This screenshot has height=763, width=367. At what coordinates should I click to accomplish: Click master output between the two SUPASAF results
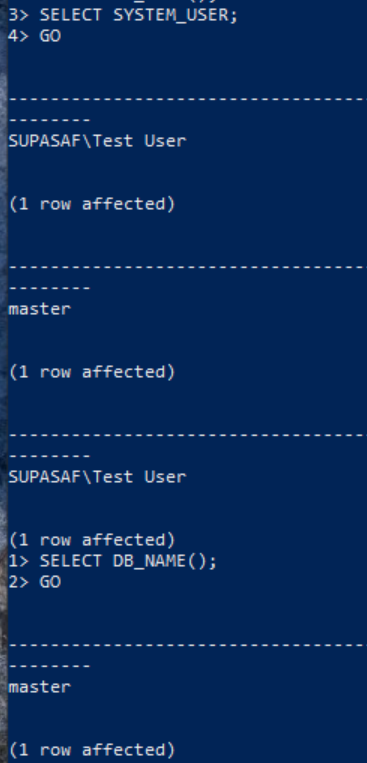coord(39,309)
